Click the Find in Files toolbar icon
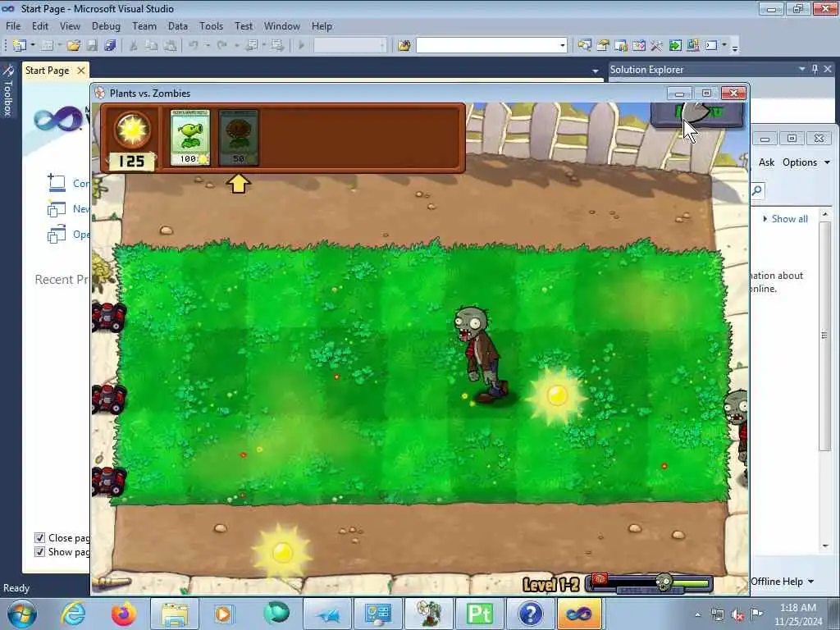The width and height of the screenshot is (840, 630). click(x=404, y=46)
